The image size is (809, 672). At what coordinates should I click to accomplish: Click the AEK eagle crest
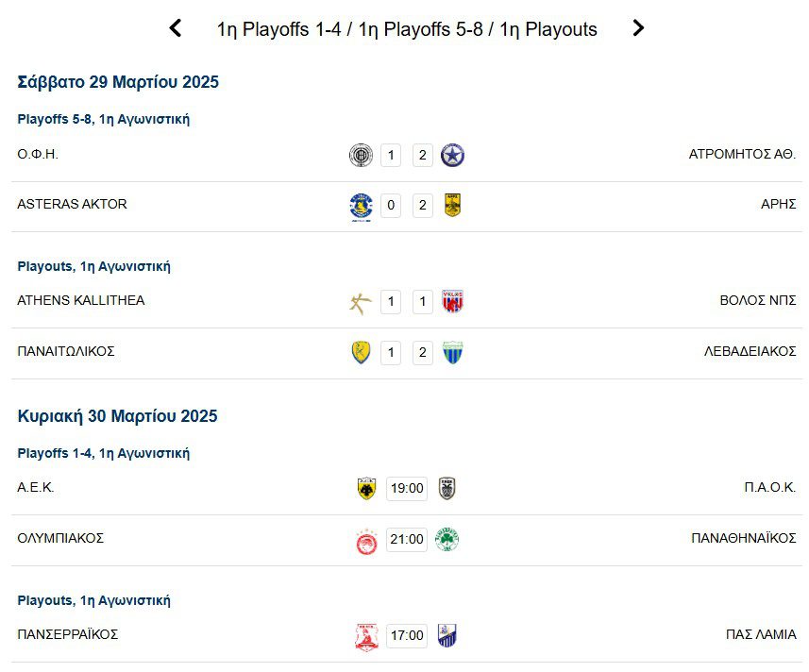click(366, 489)
